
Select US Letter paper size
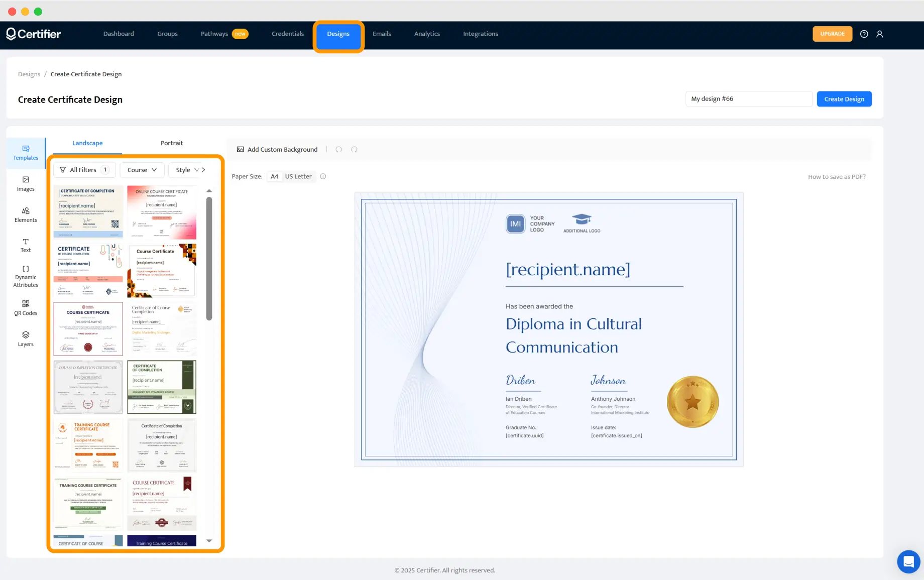(x=298, y=176)
